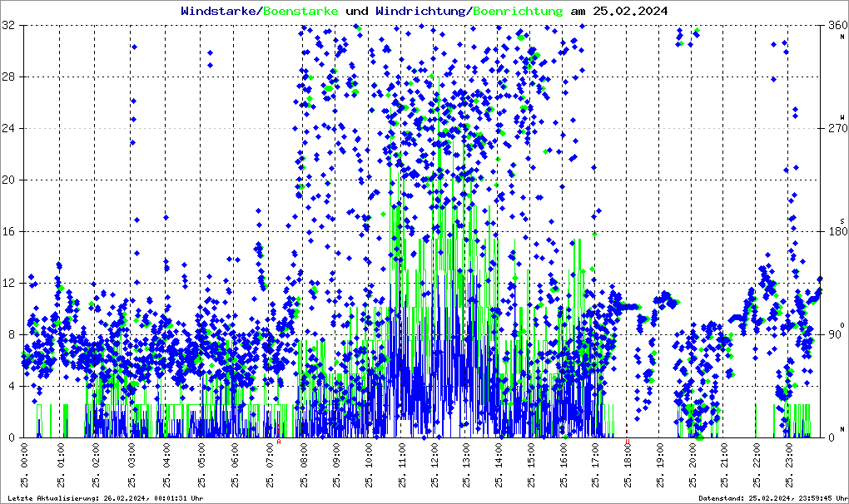Image resolution: width=849 pixels, height=504 pixels.
Task: Click the direction axis value 360
Action: pyautogui.click(x=837, y=26)
